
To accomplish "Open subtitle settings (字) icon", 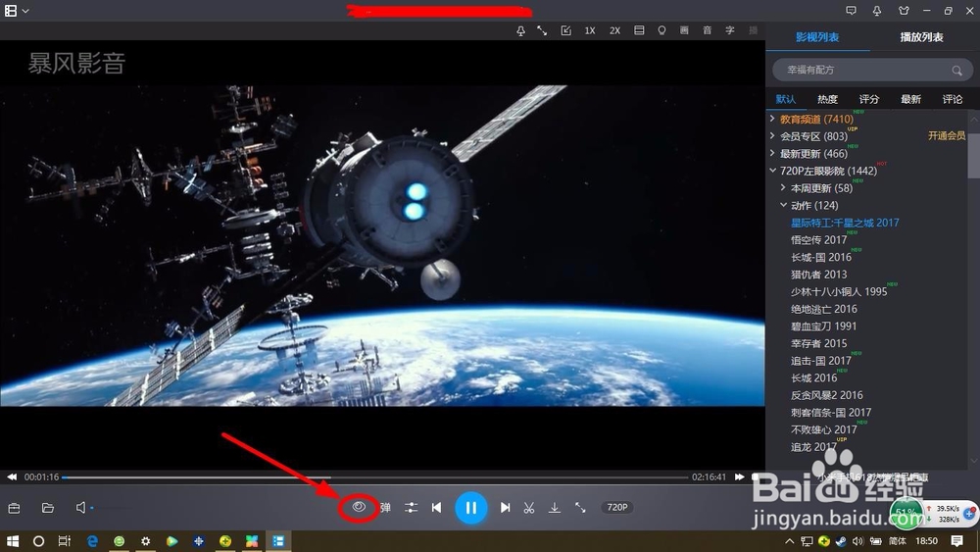I will [x=730, y=30].
